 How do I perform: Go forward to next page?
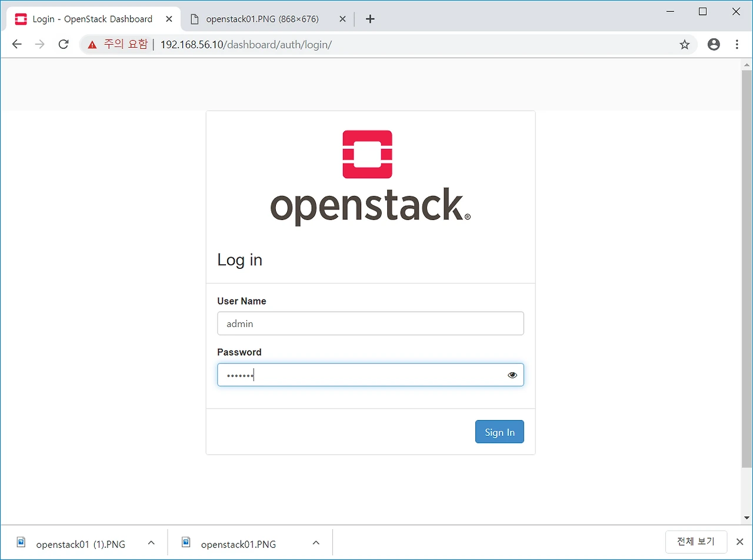pyautogui.click(x=40, y=44)
